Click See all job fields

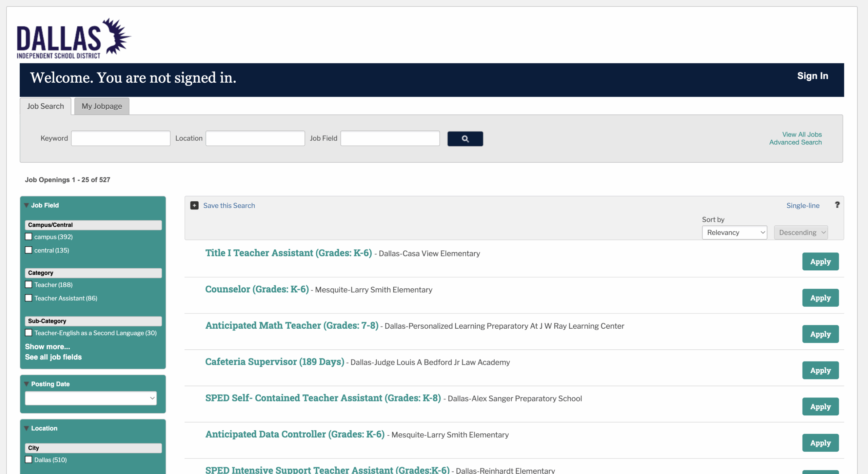coord(53,357)
